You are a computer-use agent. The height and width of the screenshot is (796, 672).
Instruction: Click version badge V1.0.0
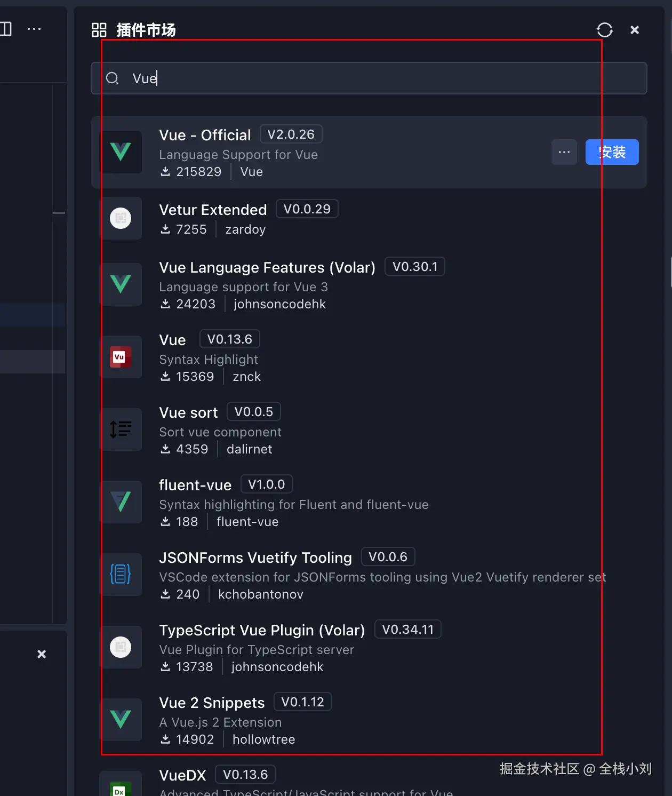pos(267,484)
